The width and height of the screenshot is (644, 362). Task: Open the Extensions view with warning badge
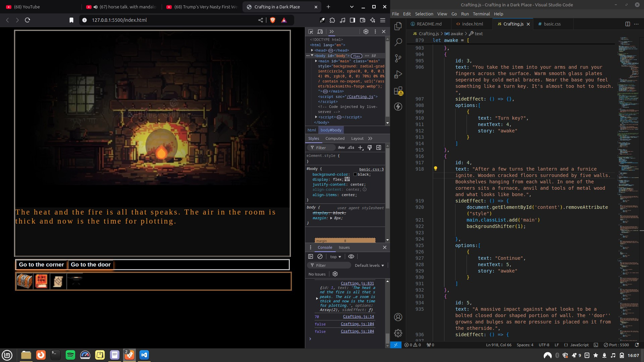pos(398,91)
